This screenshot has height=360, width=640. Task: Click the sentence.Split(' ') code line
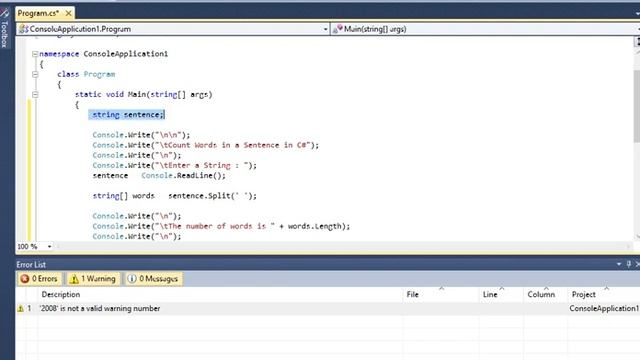175,196
